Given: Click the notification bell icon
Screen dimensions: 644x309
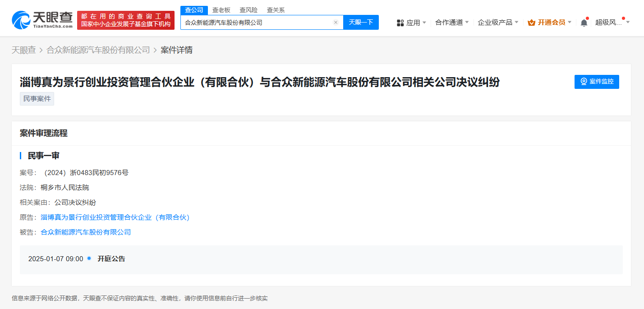Looking at the screenshot, I should coord(584,22).
